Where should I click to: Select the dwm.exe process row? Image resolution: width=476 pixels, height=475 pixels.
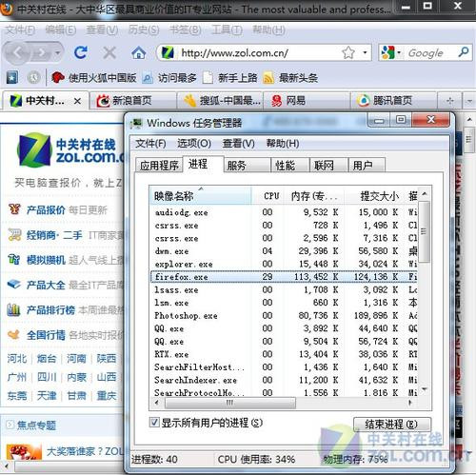point(285,251)
